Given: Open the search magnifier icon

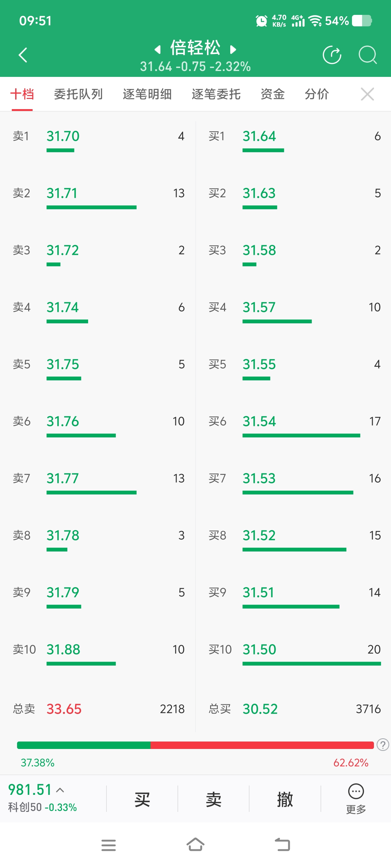Looking at the screenshot, I should click(367, 55).
